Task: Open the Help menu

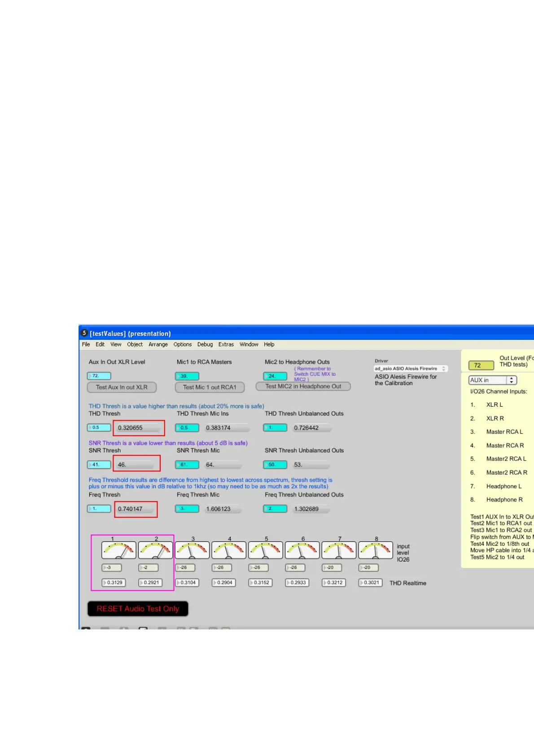Action: [x=269, y=344]
